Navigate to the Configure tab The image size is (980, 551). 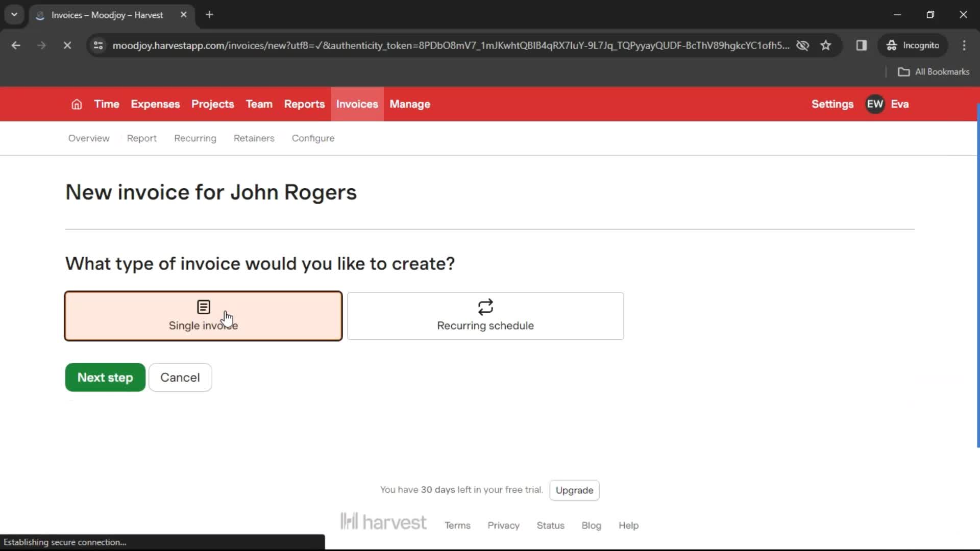click(312, 138)
